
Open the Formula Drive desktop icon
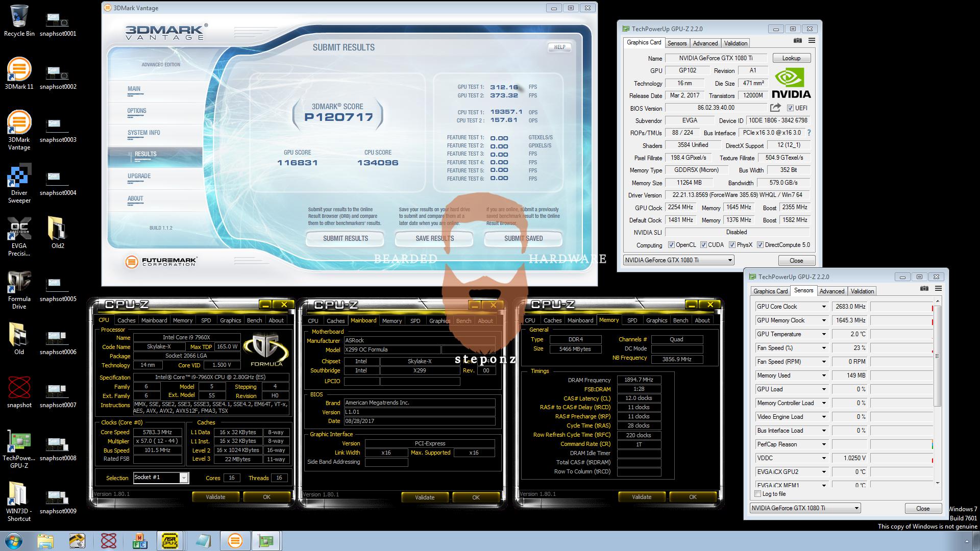pos(19,289)
